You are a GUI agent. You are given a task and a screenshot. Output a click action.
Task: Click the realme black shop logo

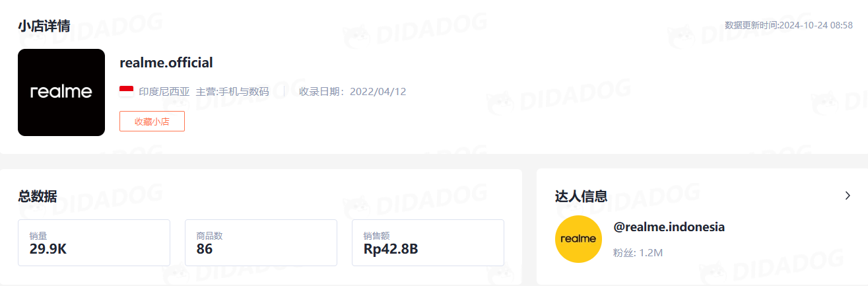(x=61, y=92)
